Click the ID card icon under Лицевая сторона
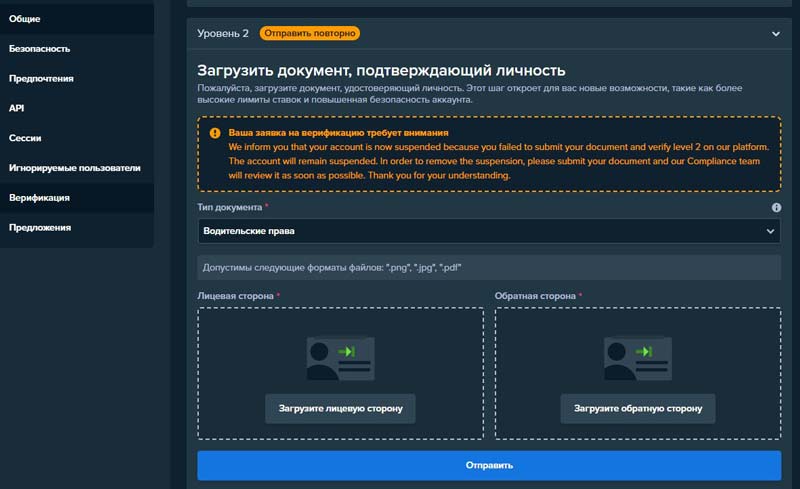This screenshot has height=489, width=800. [x=340, y=358]
